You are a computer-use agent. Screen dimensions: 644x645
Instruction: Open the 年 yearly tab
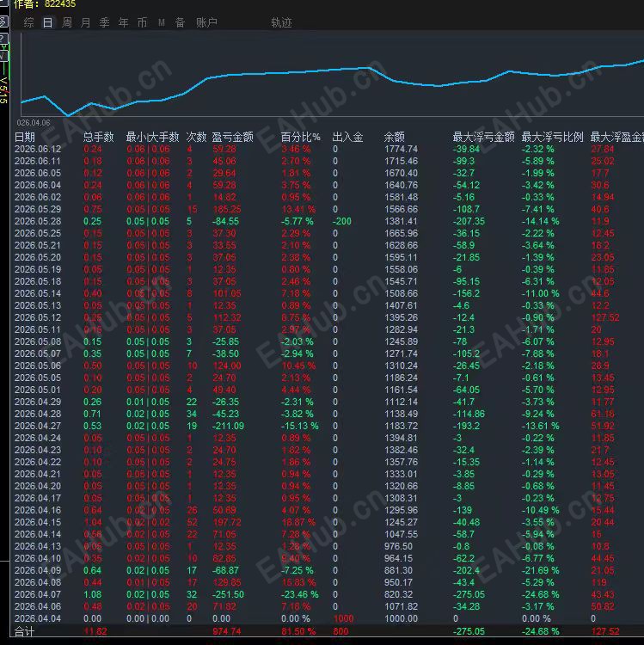tap(123, 22)
